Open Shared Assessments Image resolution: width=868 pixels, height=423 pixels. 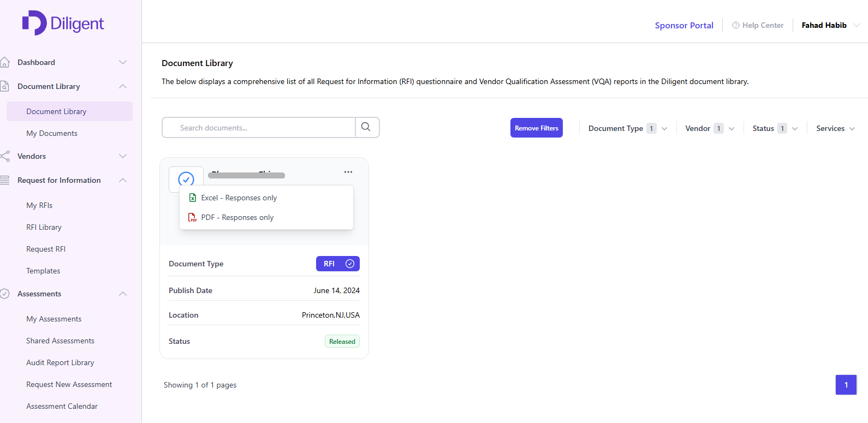60,341
